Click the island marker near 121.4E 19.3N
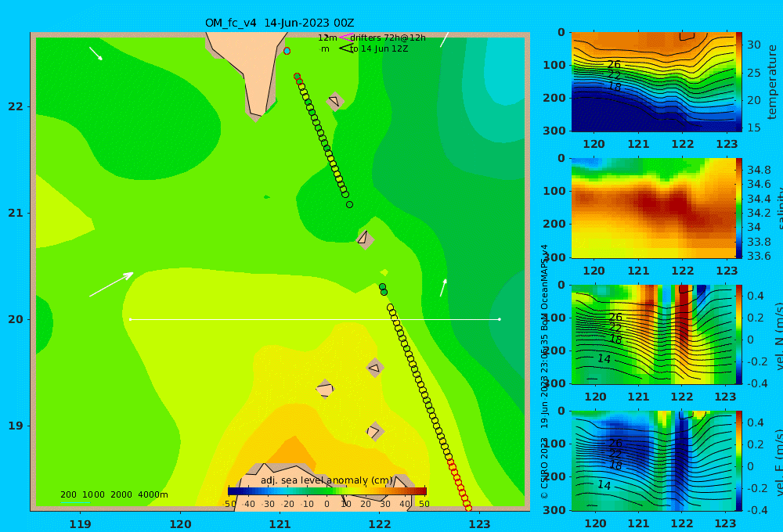The height and width of the screenshot is (532, 783). (x=325, y=389)
